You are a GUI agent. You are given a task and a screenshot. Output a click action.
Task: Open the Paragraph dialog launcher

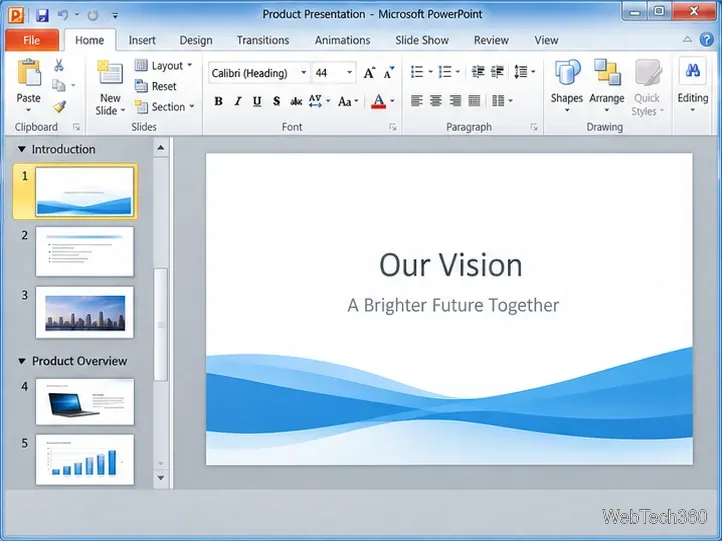tap(534, 127)
